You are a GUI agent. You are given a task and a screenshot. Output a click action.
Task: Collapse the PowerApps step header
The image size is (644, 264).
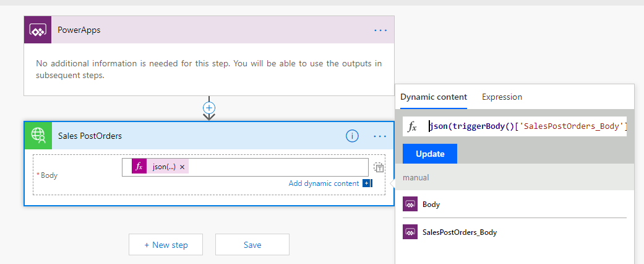(x=209, y=30)
